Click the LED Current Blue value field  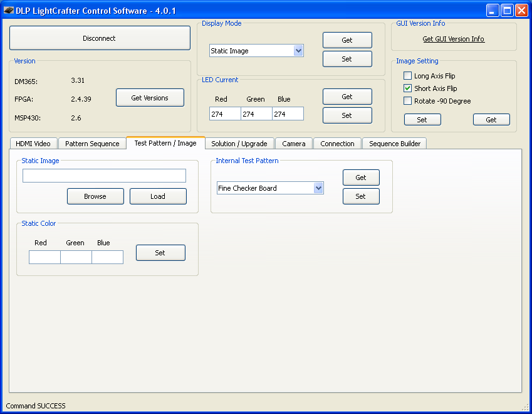coord(288,114)
